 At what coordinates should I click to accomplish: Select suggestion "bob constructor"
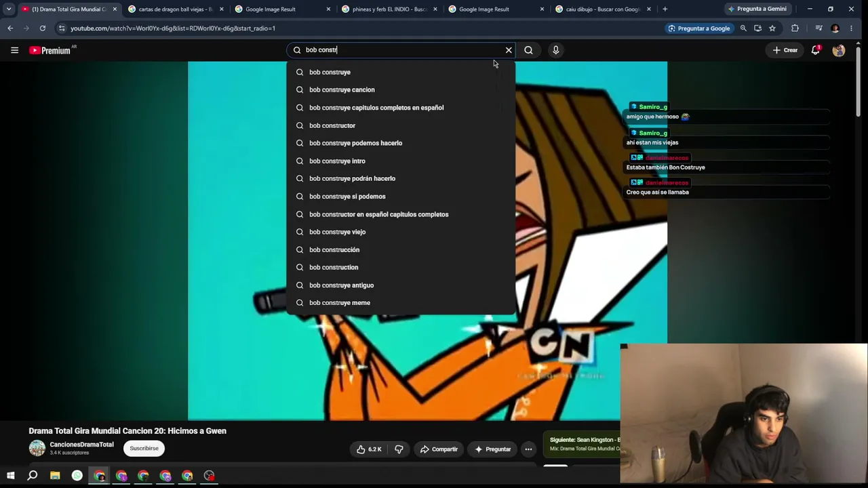point(401,125)
